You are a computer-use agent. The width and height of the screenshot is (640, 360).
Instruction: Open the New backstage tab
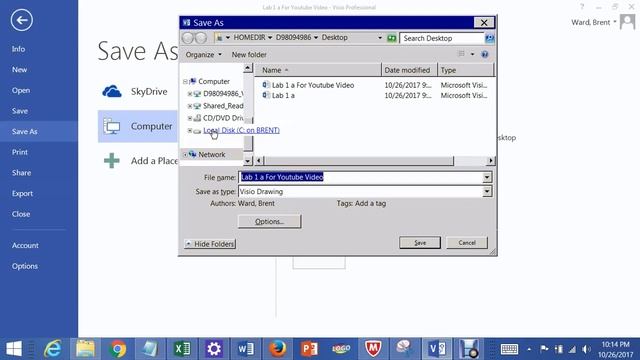click(x=19, y=70)
